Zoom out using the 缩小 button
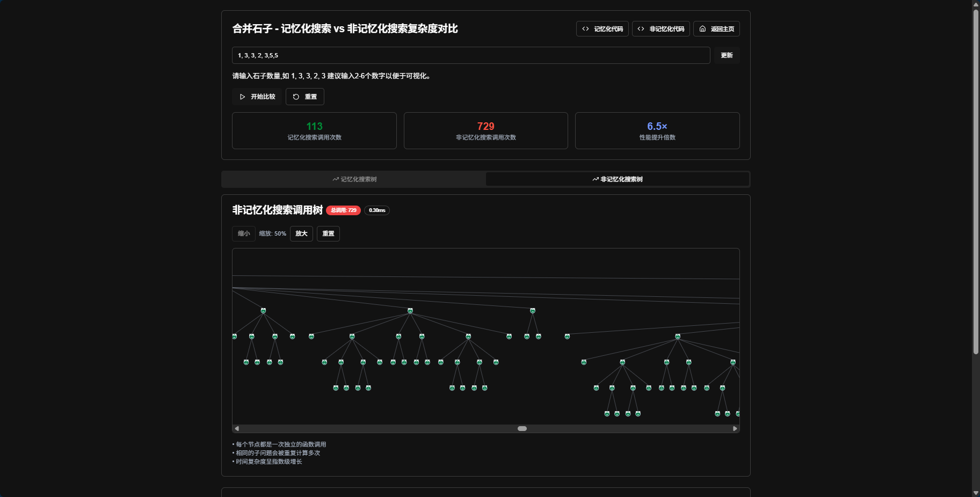The image size is (980, 497). tap(244, 233)
